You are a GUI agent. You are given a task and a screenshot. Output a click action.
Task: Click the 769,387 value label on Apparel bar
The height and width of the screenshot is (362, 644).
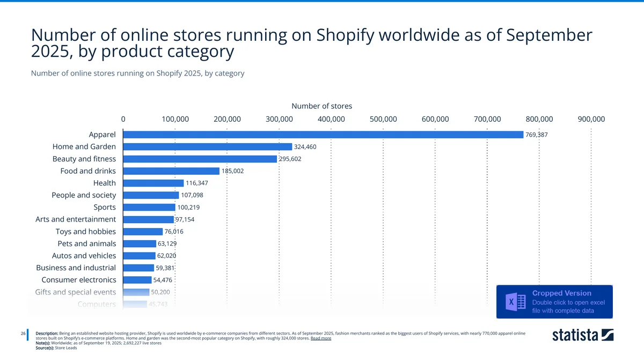pos(536,135)
